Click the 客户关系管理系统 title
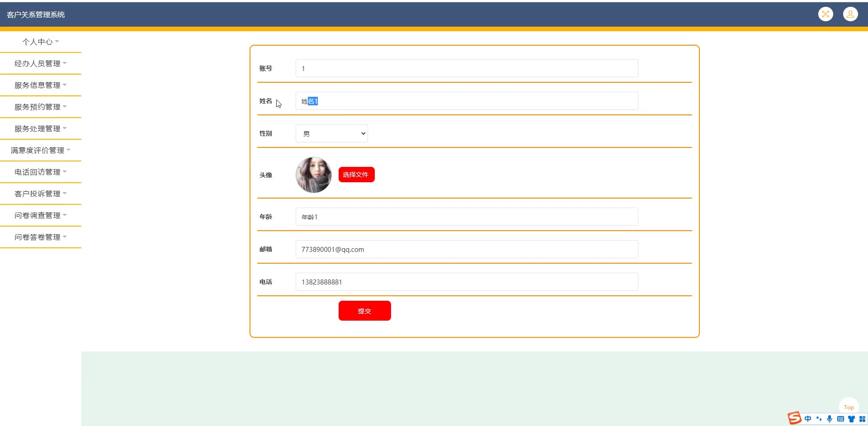 click(x=36, y=14)
